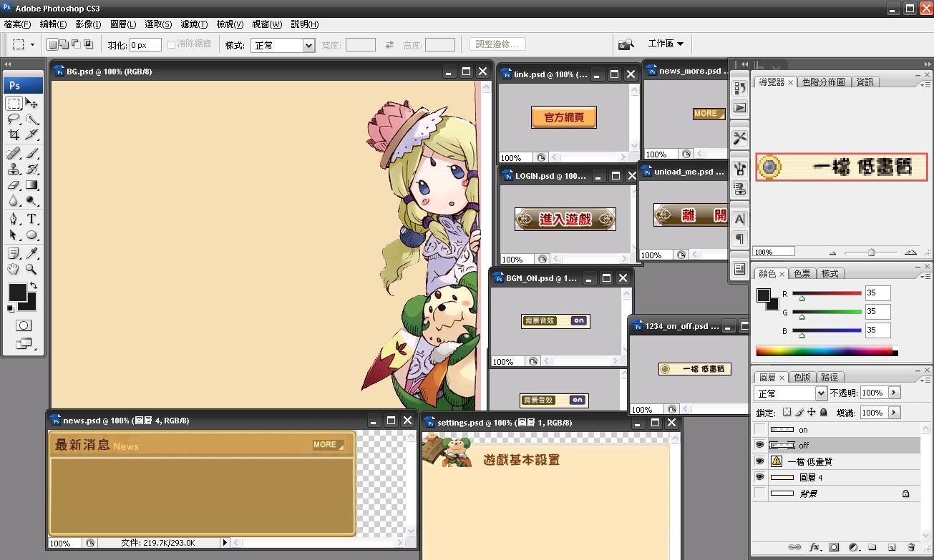Click the 羽化 feather input field
The height and width of the screenshot is (560, 934).
tap(145, 45)
